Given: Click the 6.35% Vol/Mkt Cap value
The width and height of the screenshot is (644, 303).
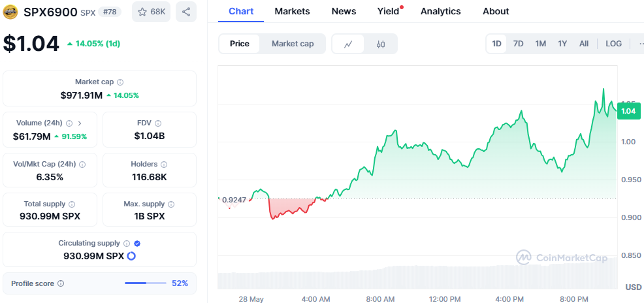Looking at the screenshot, I should [x=50, y=178].
